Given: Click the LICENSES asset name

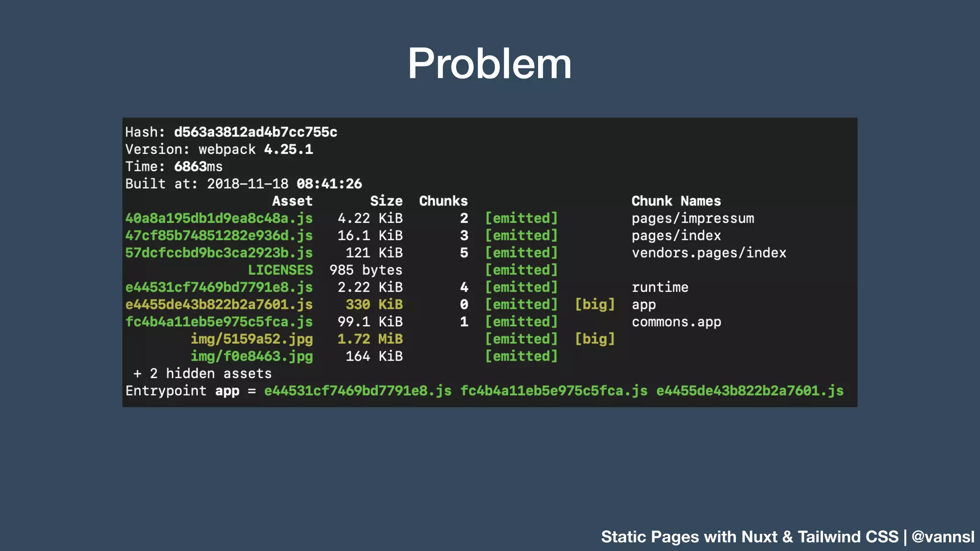Looking at the screenshot, I should (x=280, y=270).
